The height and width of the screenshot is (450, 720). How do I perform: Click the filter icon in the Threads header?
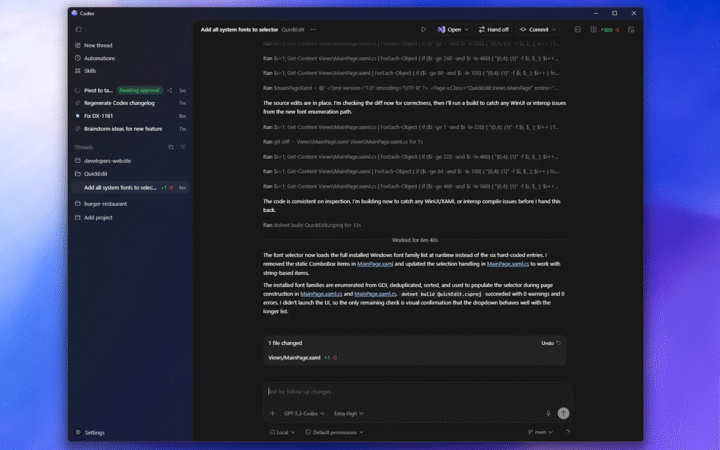pos(183,147)
